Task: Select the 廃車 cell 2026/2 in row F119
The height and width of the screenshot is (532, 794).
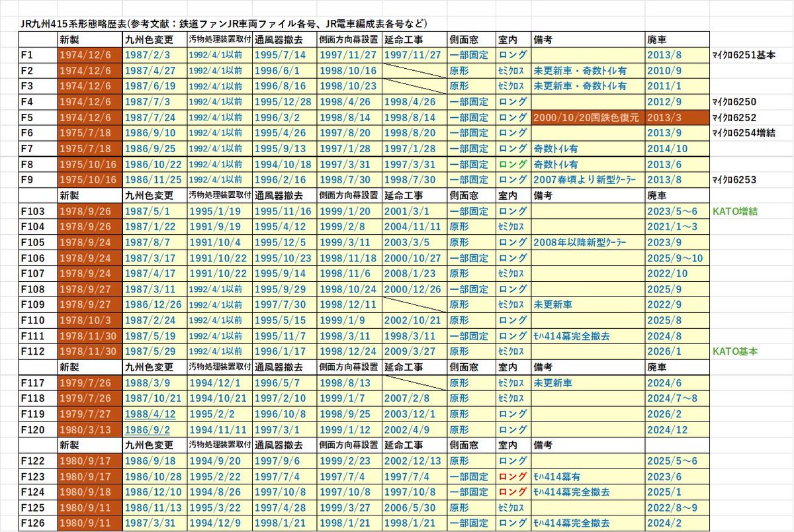Action: 678,415
